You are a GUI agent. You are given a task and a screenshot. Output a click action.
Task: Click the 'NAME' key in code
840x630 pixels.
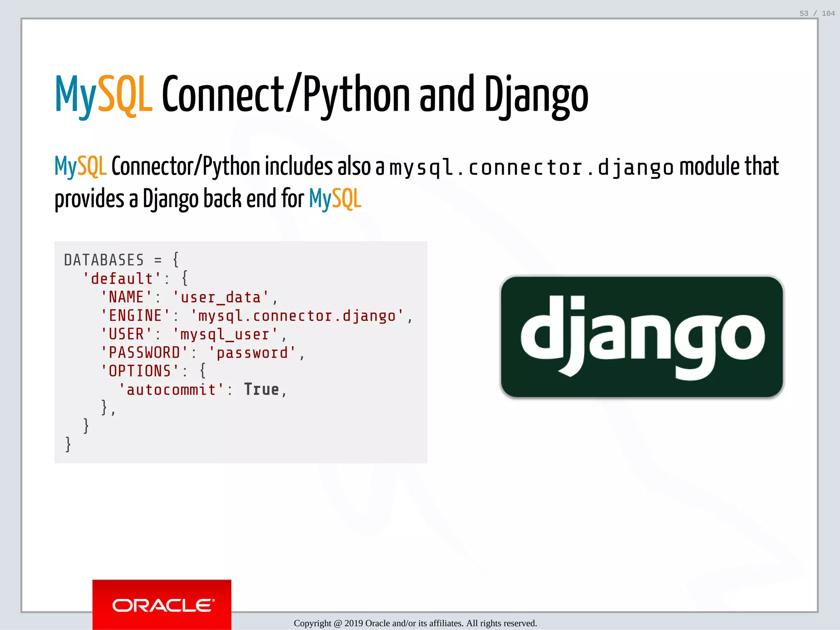126,297
